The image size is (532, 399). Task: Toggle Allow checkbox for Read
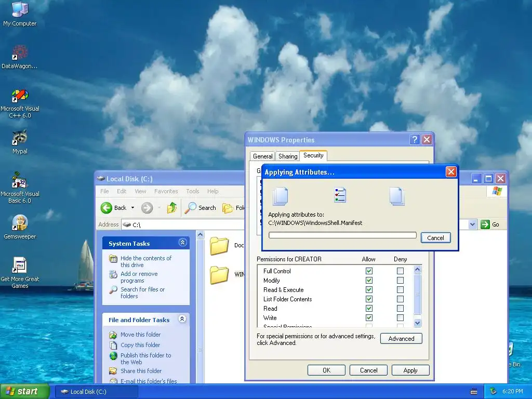point(369,308)
